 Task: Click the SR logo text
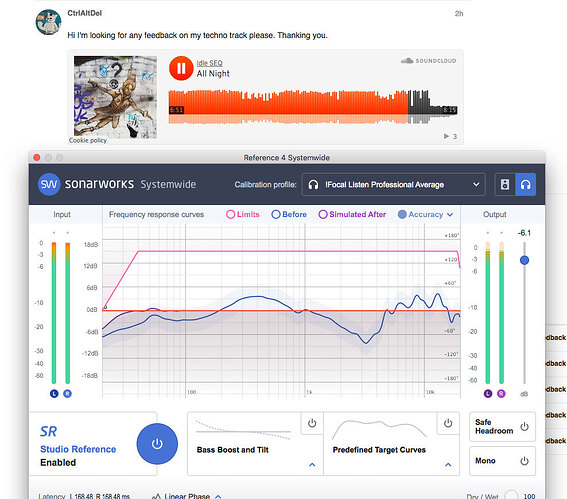48,431
